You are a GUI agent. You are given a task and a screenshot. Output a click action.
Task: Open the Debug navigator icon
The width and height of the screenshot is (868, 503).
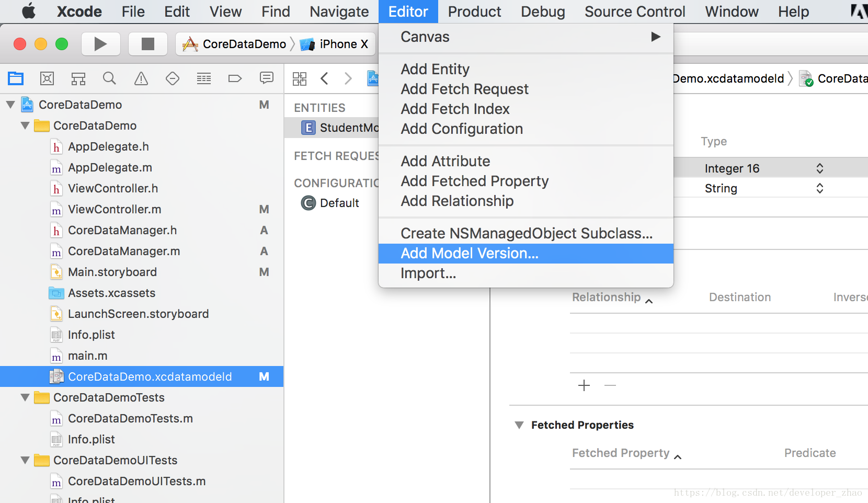(204, 78)
